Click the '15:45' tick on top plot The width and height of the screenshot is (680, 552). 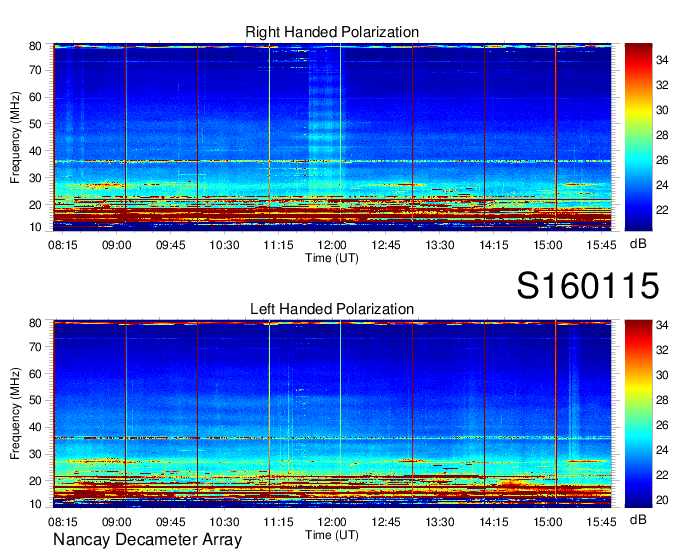tap(601, 245)
